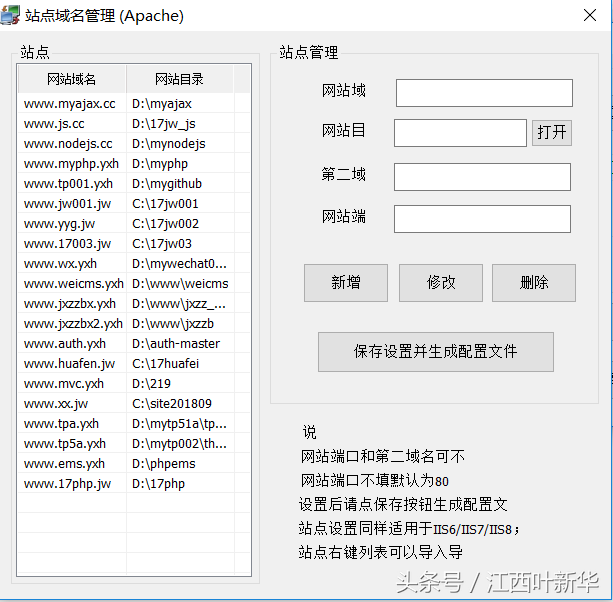Screen dimensions: 613x602
Task: Select the www.auth.yxh site row
Action: coord(134,343)
